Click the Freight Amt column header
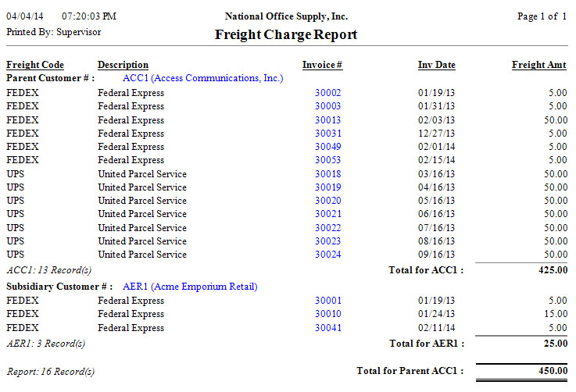This screenshot has width=576, height=392. (x=538, y=65)
